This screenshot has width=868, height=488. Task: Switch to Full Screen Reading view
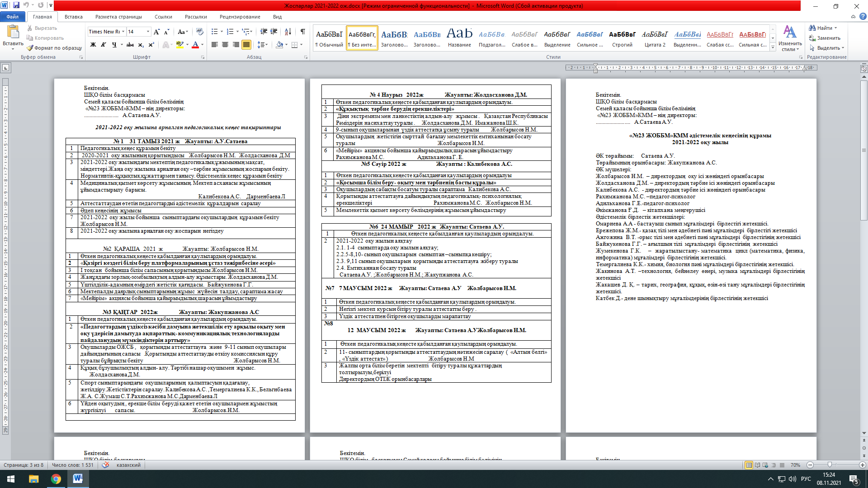[757, 465]
